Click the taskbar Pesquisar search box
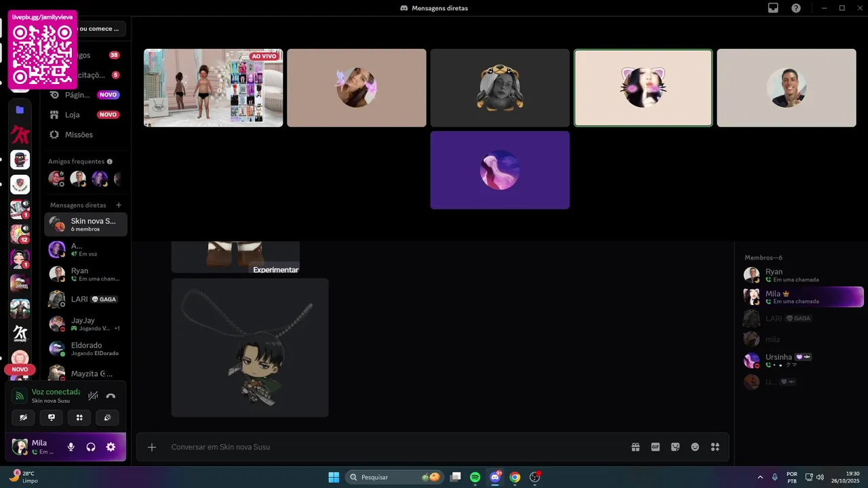Viewport: 868px width, 488px height. pyautogui.click(x=395, y=477)
